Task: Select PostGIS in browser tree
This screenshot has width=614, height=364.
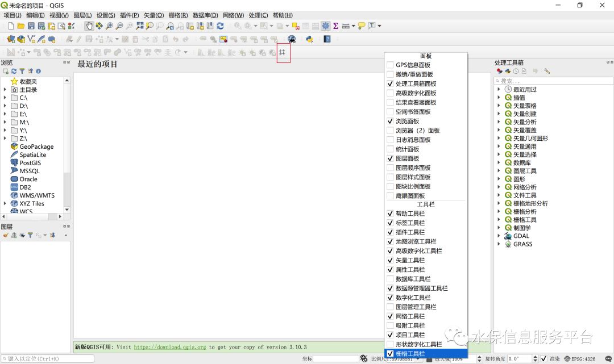Action: (x=30, y=162)
